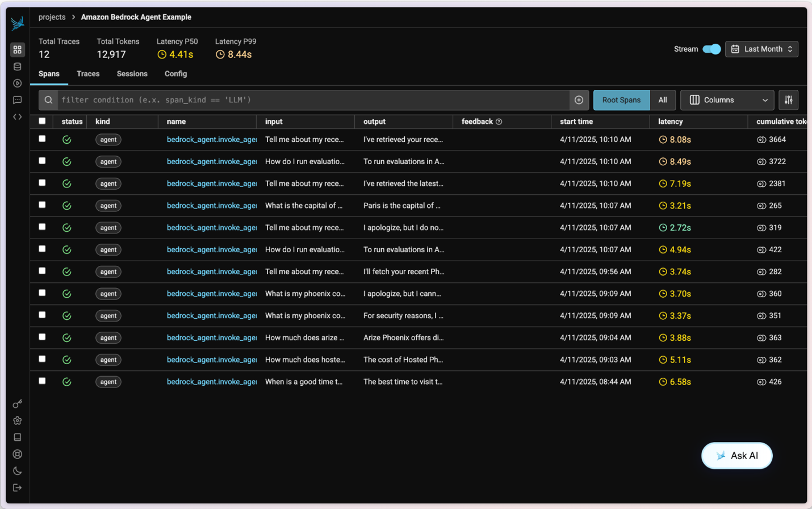Click the status check icon for the 2.72s row
The width and height of the screenshot is (812, 509).
[x=67, y=228]
